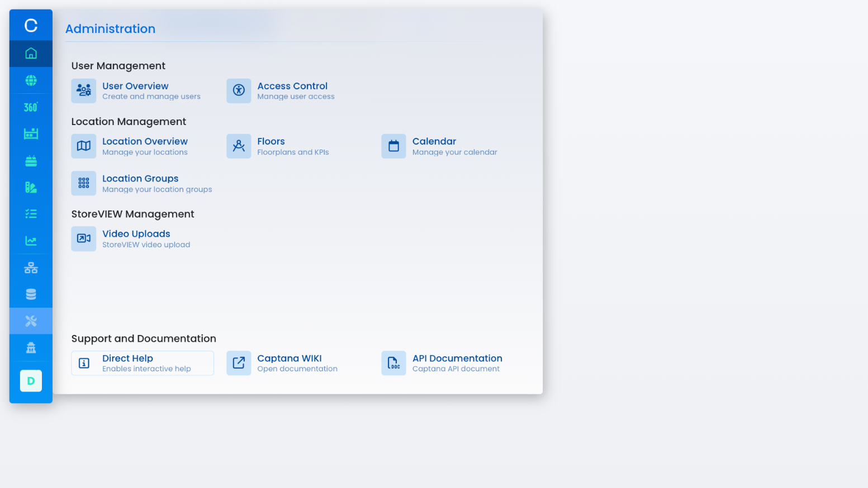The image size is (868, 488).
Task: Open the network hierarchy sidebar icon
Action: (31, 267)
